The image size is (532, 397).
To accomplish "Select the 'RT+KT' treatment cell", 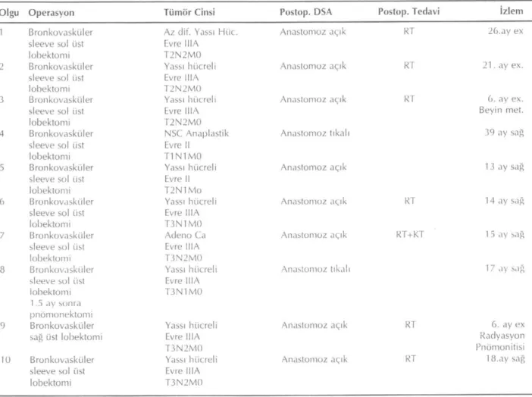I will [410, 234].
